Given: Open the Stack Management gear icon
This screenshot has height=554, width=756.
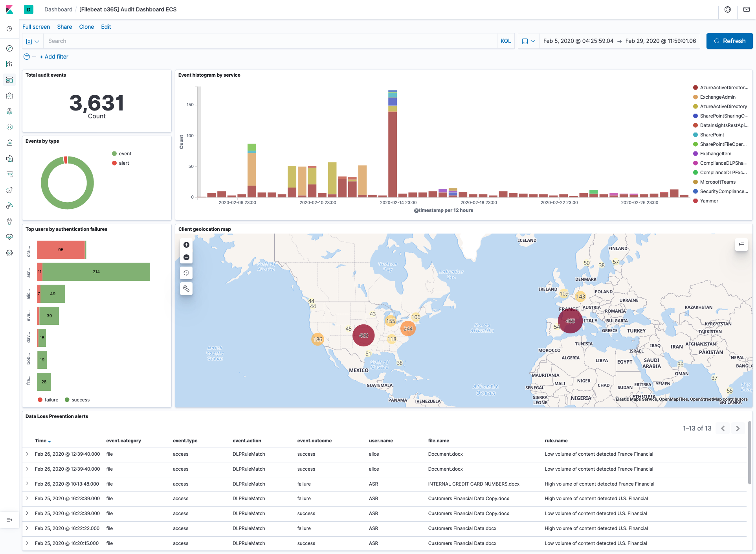Looking at the screenshot, I should click(x=9, y=253).
